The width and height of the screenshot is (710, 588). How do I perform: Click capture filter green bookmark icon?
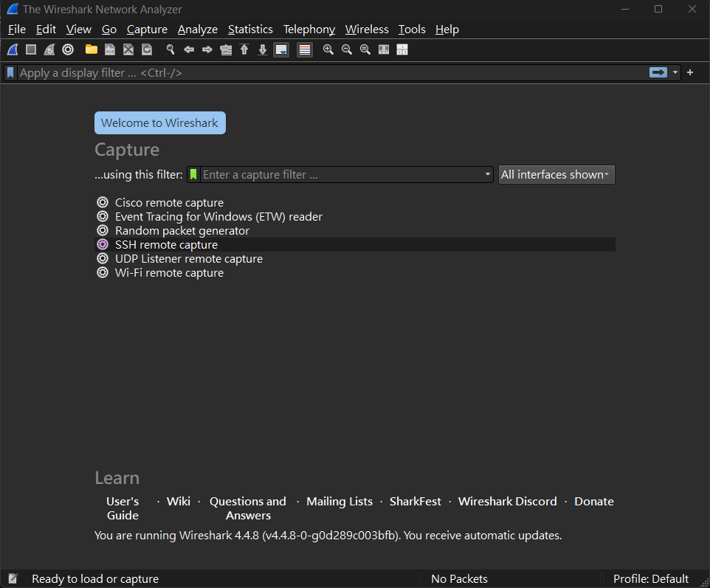[x=193, y=174]
